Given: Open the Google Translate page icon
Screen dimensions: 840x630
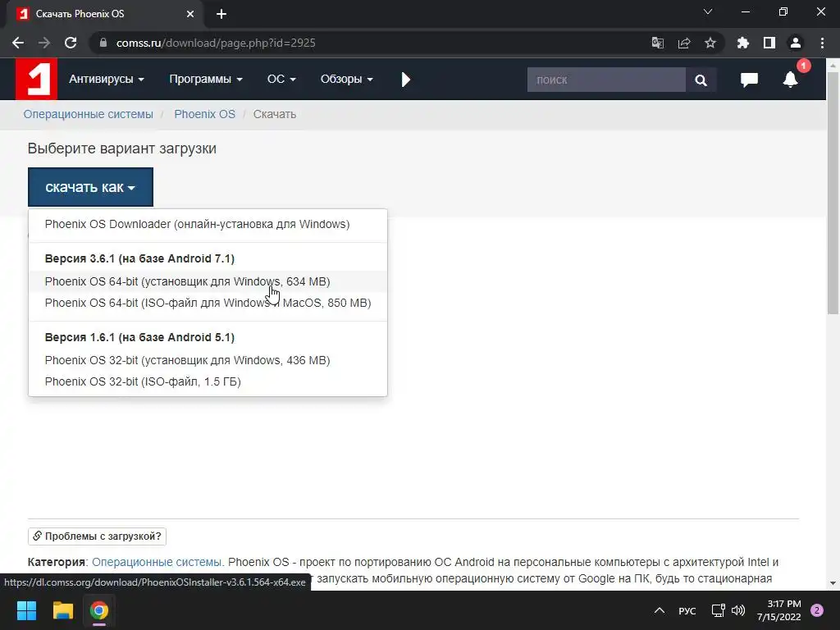Looking at the screenshot, I should 657,43.
